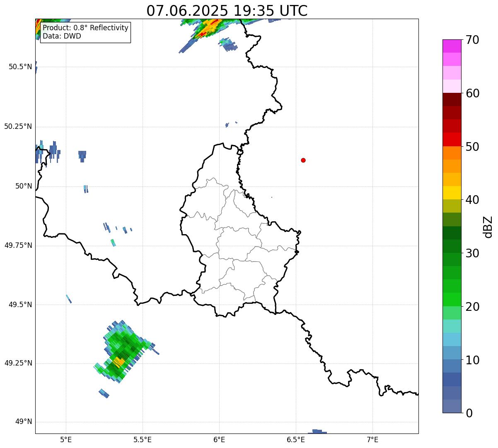Viewport: 498px width, 448px height.
Task: Click the small blue echo below the storm cell
Action: point(104,393)
